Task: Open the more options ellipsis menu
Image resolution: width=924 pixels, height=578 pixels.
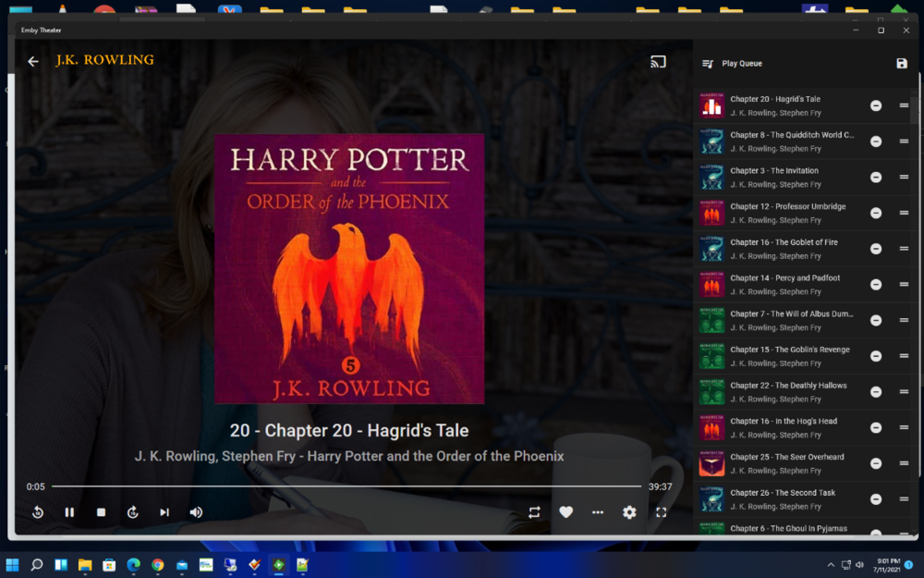Action: (598, 512)
